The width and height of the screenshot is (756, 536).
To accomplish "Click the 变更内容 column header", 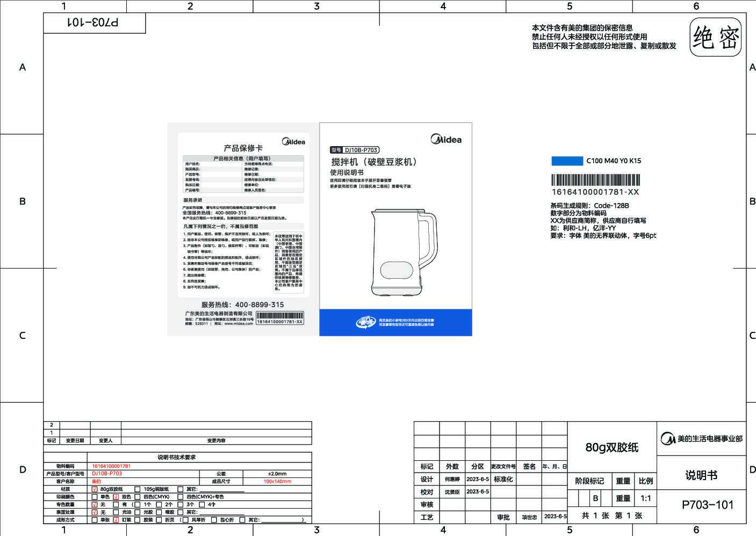I will 216,440.
